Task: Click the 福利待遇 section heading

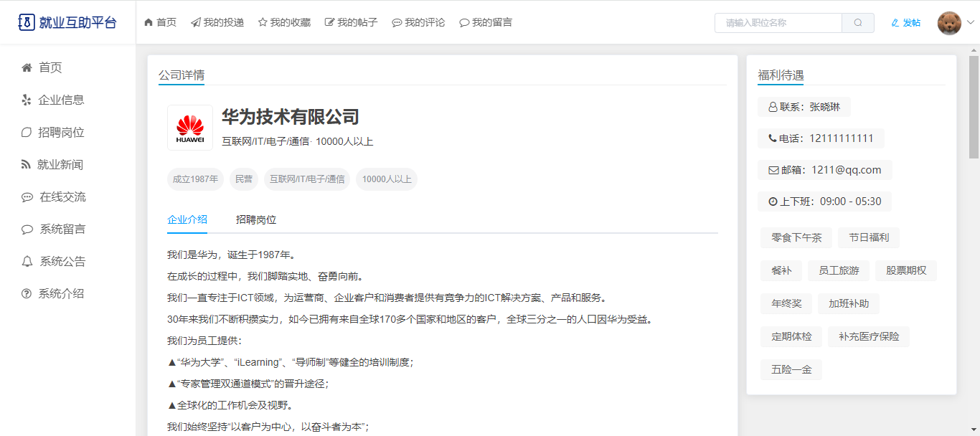Action: coord(781,75)
